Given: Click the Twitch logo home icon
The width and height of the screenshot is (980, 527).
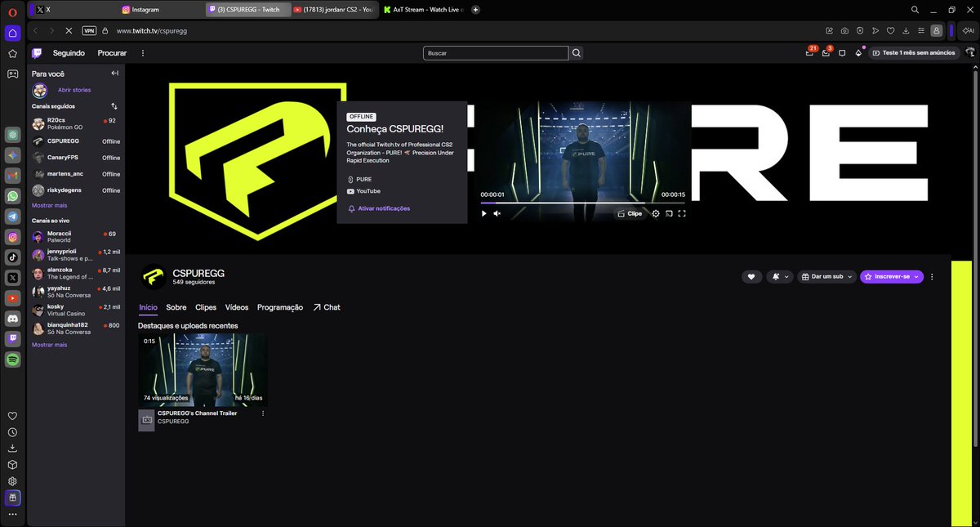Looking at the screenshot, I should 37,53.
